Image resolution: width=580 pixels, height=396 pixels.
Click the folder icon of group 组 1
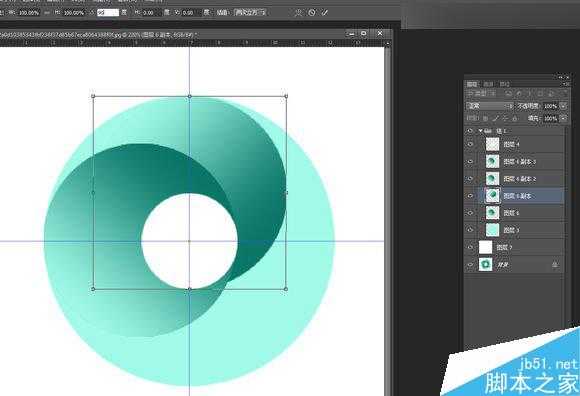pyautogui.click(x=488, y=131)
